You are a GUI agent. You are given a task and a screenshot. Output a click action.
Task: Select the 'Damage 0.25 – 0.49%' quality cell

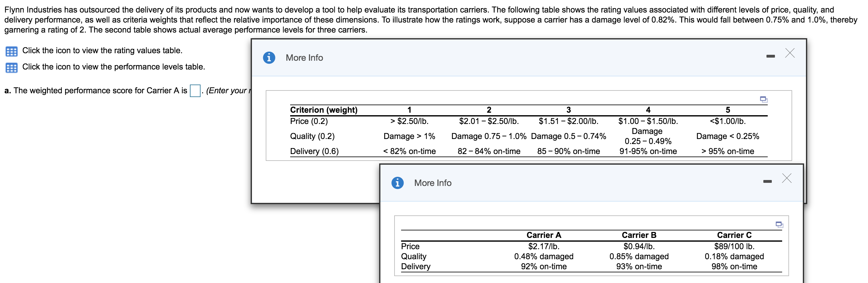point(648,136)
